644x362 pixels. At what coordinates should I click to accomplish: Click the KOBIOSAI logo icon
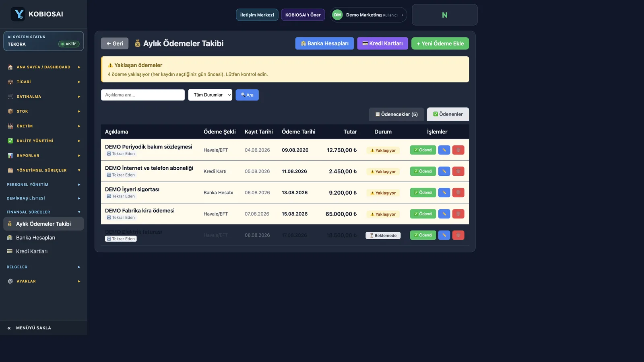18,14
